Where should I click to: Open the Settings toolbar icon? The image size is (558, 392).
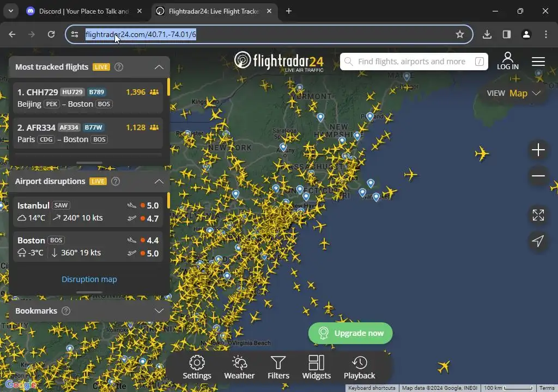pyautogui.click(x=197, y=368)
